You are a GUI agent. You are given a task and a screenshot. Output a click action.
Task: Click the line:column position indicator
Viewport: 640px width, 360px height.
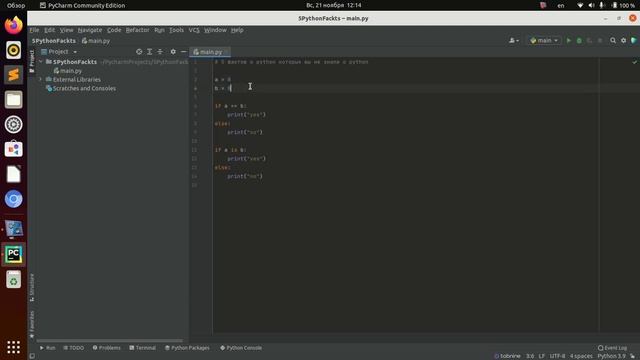coord(530,356)
